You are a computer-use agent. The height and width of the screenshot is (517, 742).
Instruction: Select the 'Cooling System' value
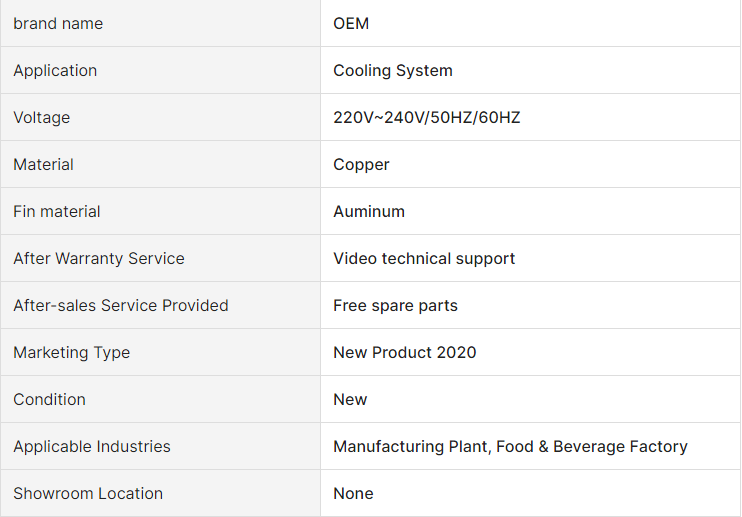point(393,70)
